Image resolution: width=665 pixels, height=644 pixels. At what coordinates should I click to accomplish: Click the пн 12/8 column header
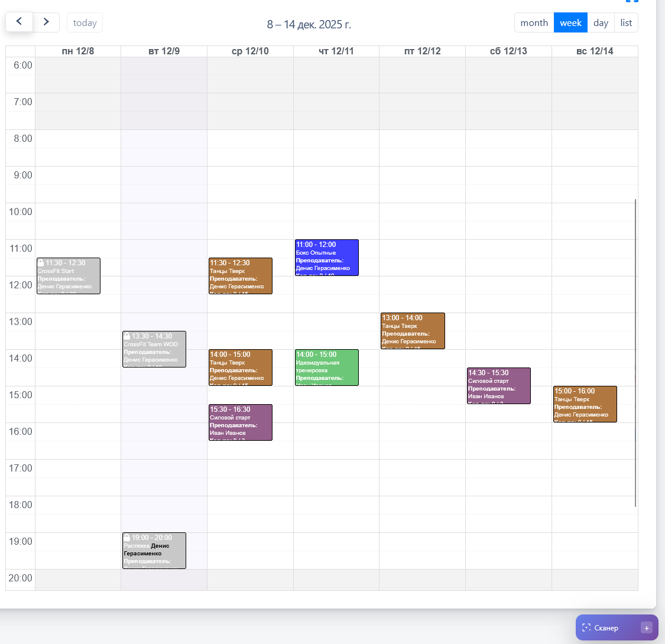(78, 51)
